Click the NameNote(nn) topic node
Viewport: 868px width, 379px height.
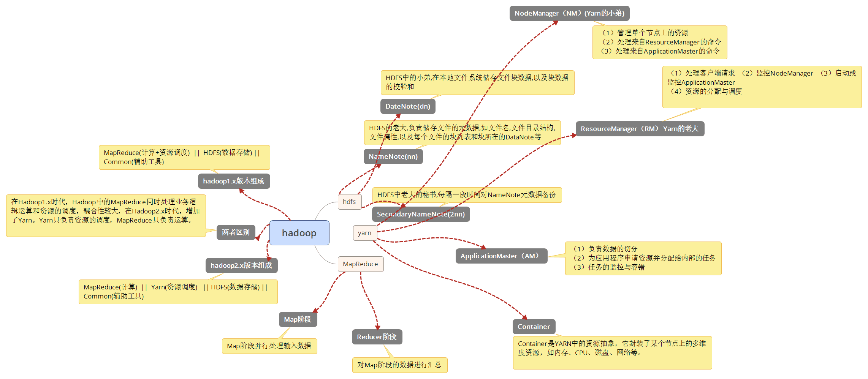coord(393,156)
